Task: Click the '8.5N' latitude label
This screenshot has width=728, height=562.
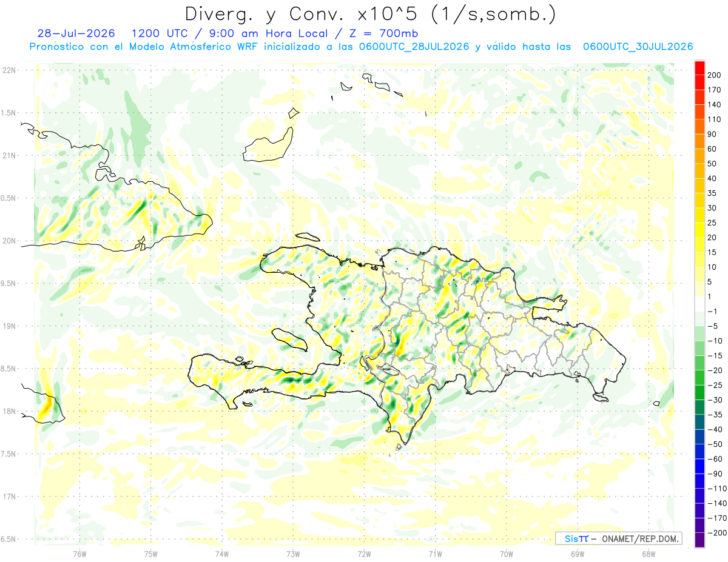Action: pyautogui.click(x=9, y=369)
